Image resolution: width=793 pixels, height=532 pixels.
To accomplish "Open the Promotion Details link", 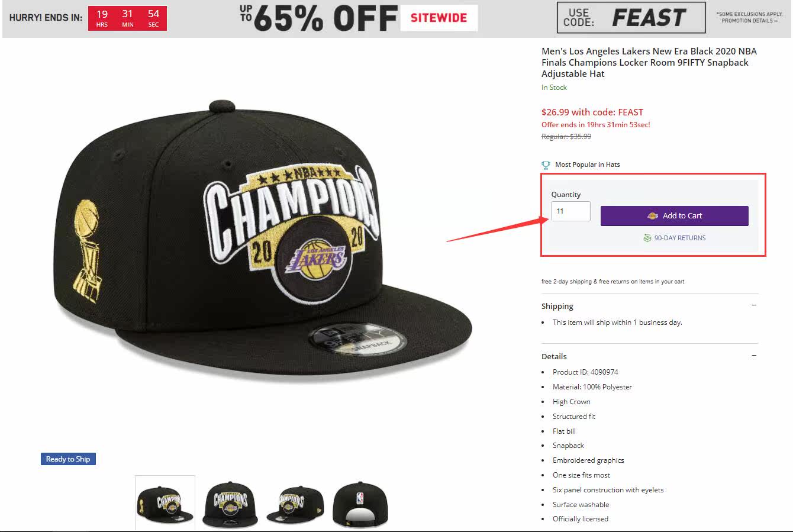I will click(x=748, y=21).
